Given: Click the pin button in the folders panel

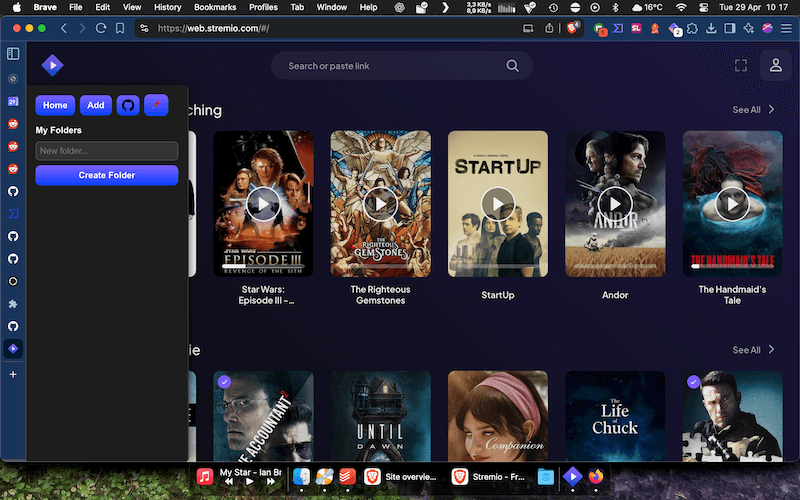Looking at the screenshot, I should (x=156, y=105).
